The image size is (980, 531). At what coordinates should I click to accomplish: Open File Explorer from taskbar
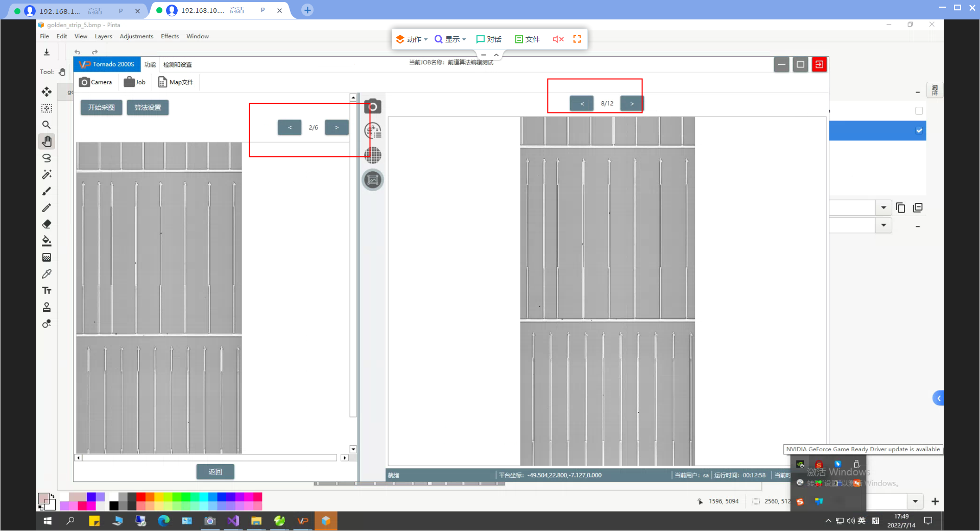(x=256, y=521)
